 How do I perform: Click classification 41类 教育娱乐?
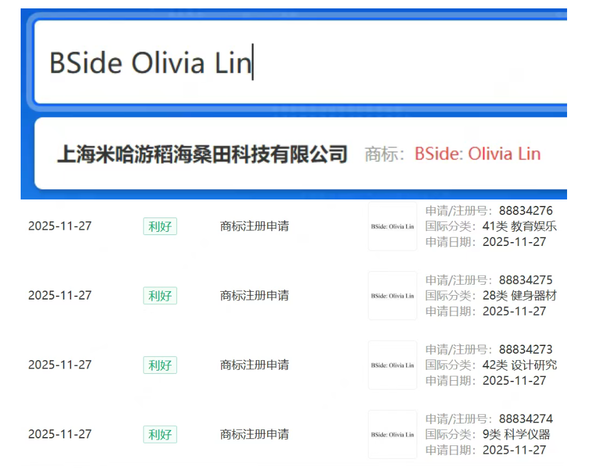coord(520,226)
